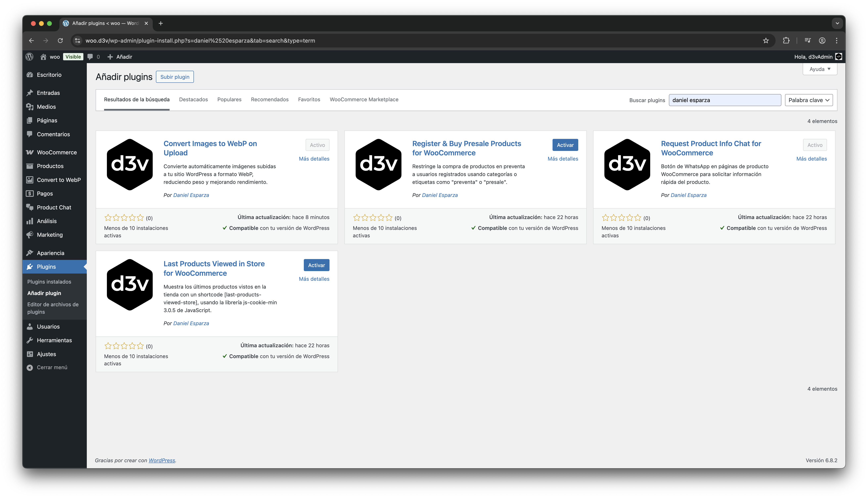Screen dimensions: 868x498
Task: Close the Añadir plugins browser tab
Action: coord(146,23)
